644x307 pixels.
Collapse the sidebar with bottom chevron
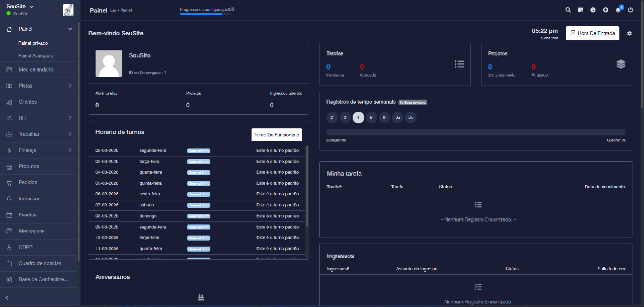(x=7, y=298)
